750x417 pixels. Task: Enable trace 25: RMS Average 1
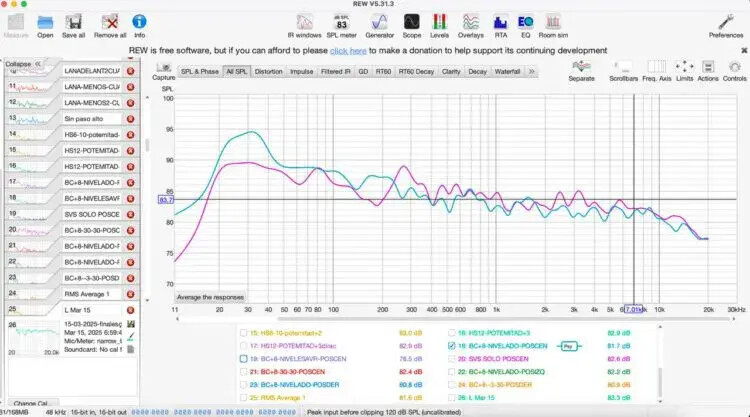pyautogui.click(x=243, y=397)
